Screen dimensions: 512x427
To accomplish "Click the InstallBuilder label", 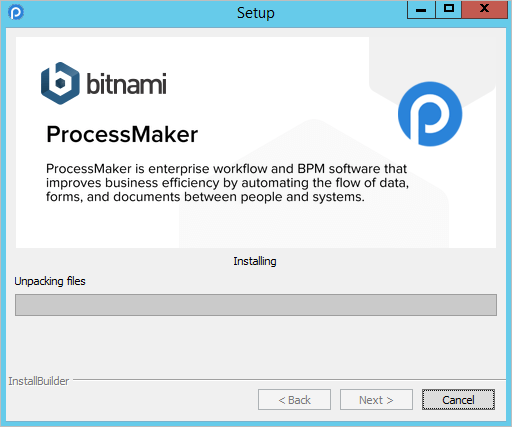I will click(x=39, y=381).
